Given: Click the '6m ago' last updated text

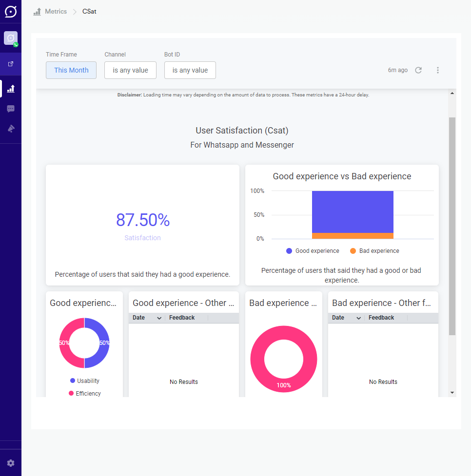Looking at the screenshot, I should point(397,70).
